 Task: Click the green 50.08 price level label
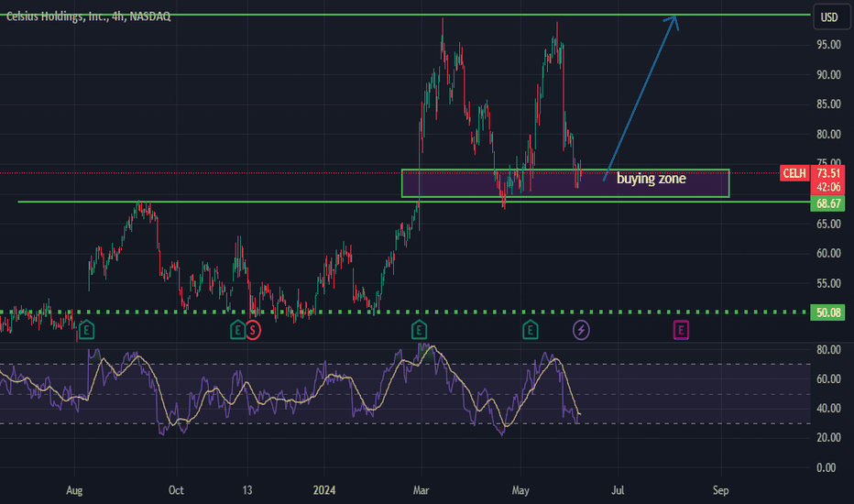pyautogui.click(x=827, y=312)
